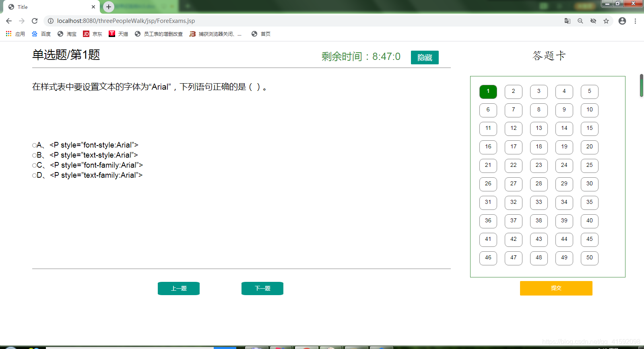Jump to question 8 on answer card

tap(539, 110)
